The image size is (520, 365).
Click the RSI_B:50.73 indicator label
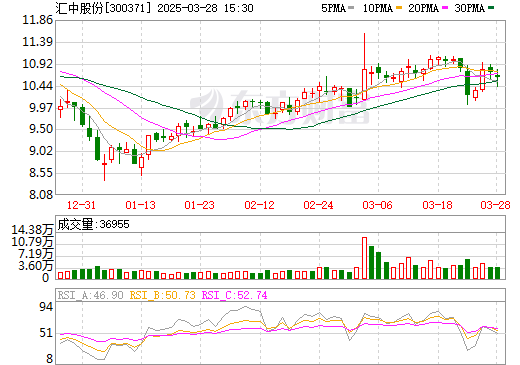coord(162,295)
